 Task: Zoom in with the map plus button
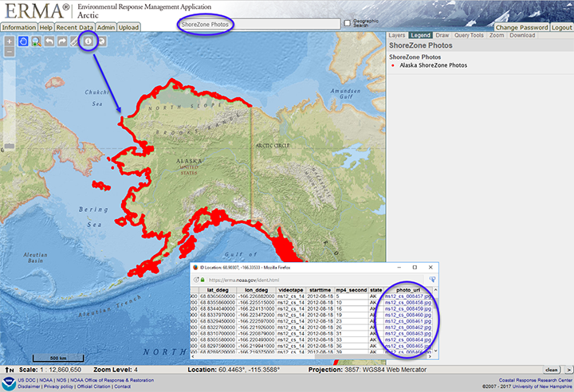[10, 41]
